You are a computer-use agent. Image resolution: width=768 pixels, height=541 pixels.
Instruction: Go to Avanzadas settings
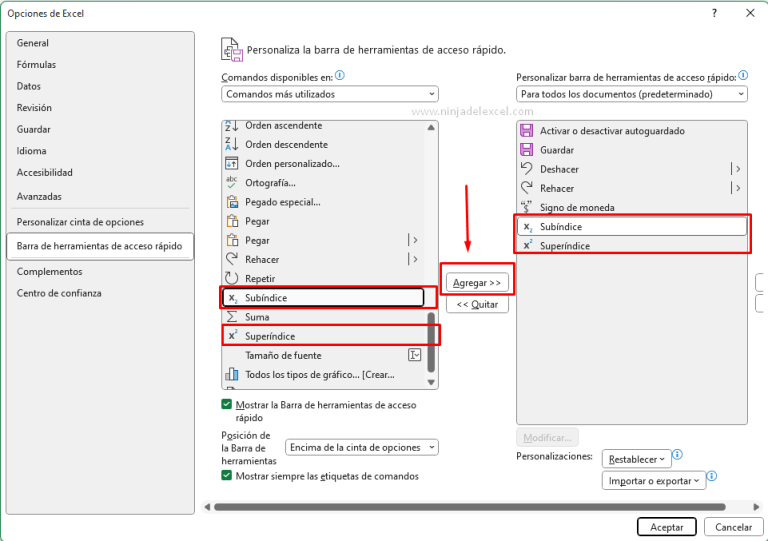[x=39, y=196]
